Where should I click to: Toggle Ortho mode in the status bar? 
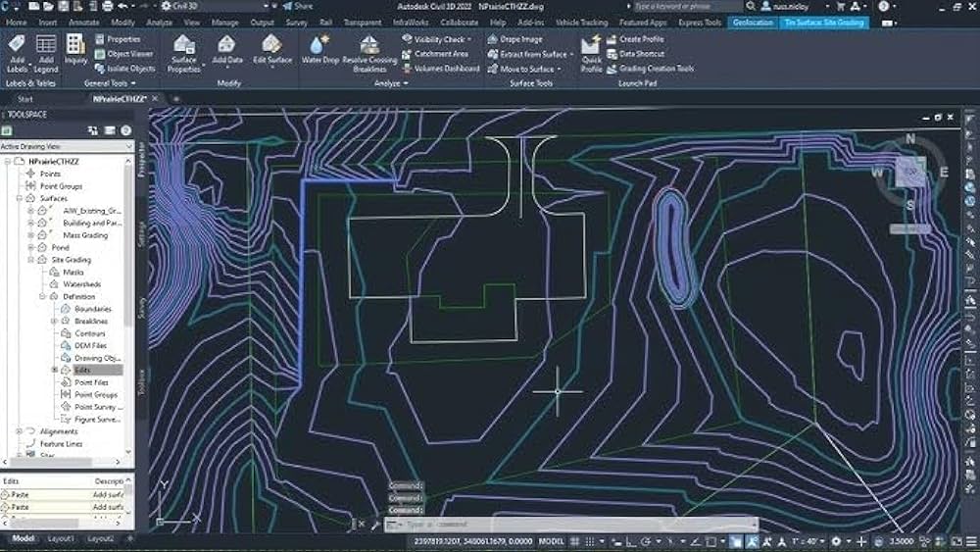[630, 541]
